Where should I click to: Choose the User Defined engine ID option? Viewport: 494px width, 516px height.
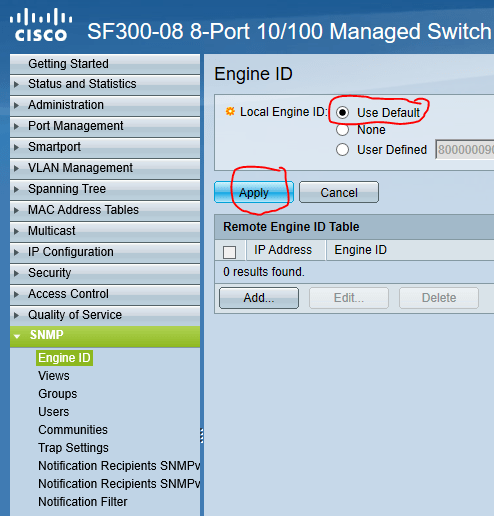(x=342, y=150)
